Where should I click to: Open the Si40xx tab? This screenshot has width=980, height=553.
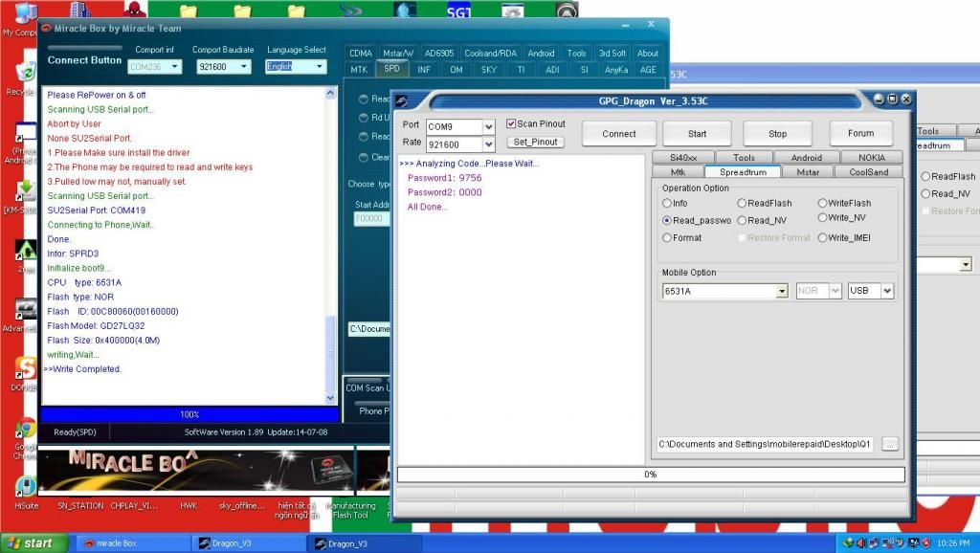click(x=683, y=158)
